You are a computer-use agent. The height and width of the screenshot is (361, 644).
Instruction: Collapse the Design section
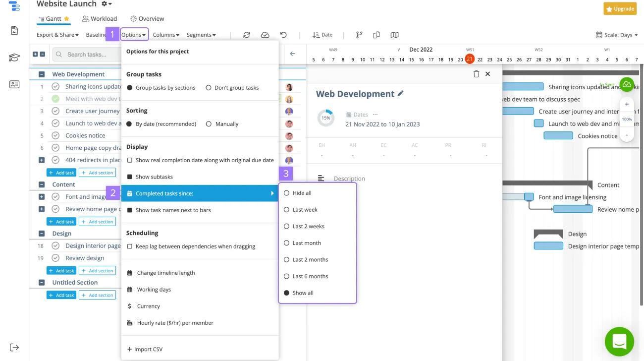[x=42, y=234]
